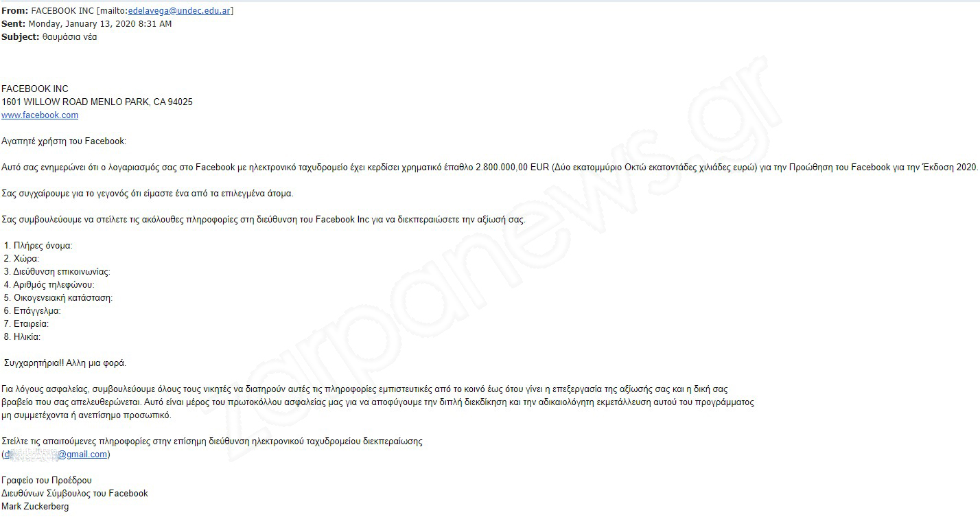The width and height of the screenshot is (980, 517).
Task: Click list item '6. Επάγγελμα:'
Action: coord(32,310)
